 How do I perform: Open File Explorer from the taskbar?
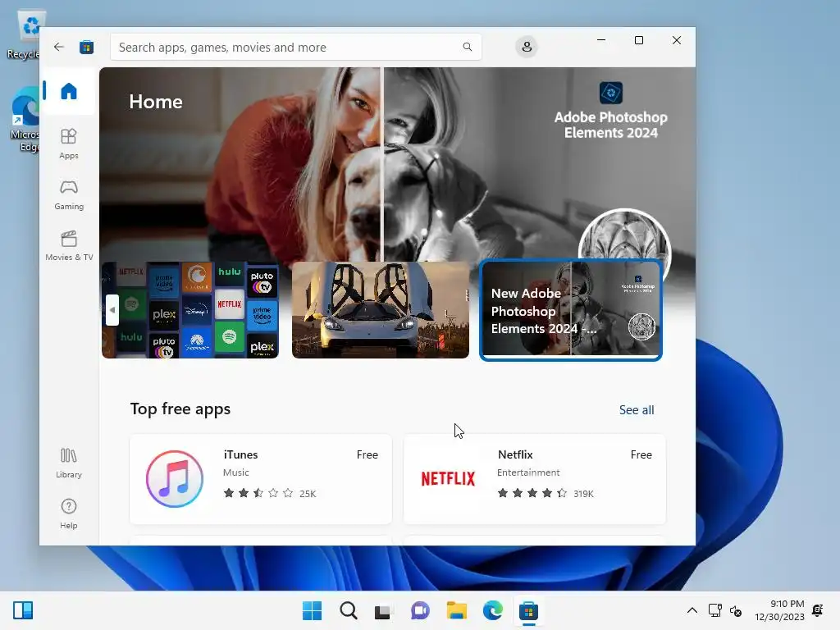point(456,610)
